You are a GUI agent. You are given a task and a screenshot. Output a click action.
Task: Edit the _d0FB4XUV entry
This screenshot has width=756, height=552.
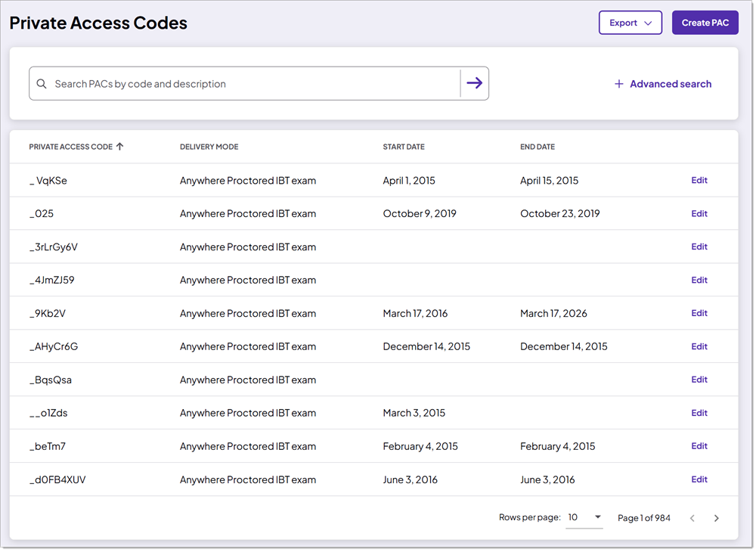click(x=699, y=479)
